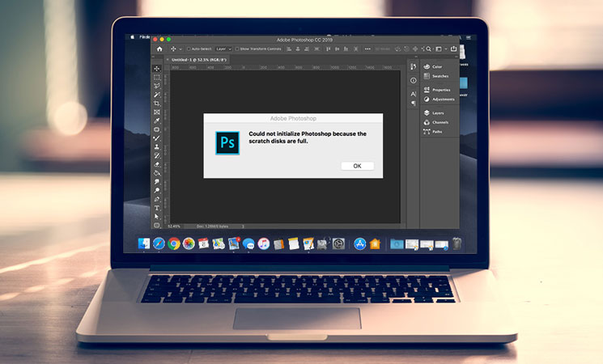Select the Lasso tool
The image size is (603, 364).
click(157, 86)
